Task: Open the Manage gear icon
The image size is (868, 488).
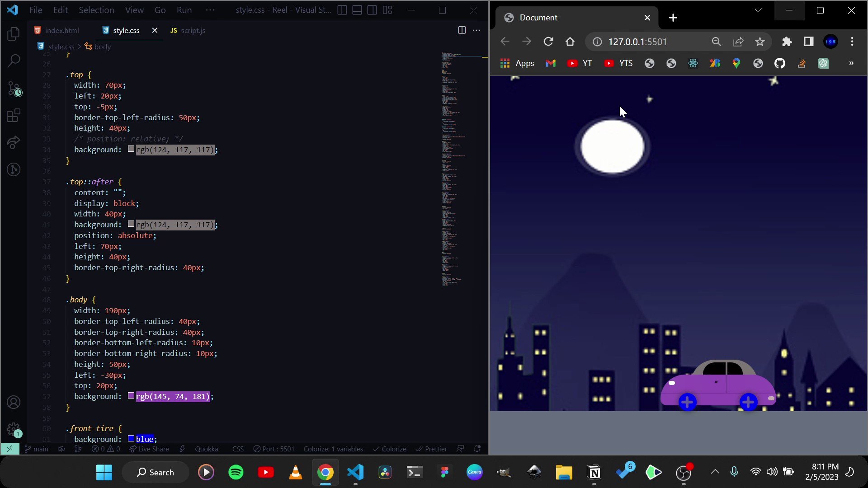Action: coord(14,429)
